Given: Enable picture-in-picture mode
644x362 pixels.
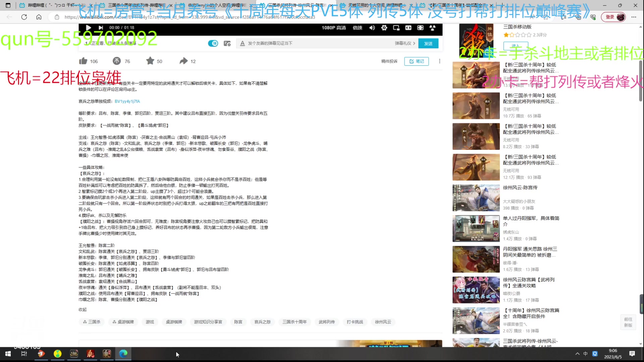Looking at the screenshot, I should tap(396, 28).
